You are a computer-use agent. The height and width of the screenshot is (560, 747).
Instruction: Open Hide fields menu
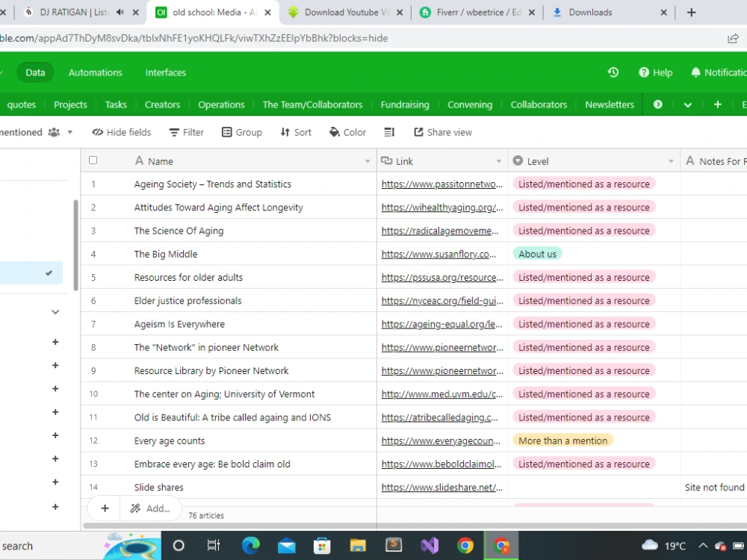122,132
